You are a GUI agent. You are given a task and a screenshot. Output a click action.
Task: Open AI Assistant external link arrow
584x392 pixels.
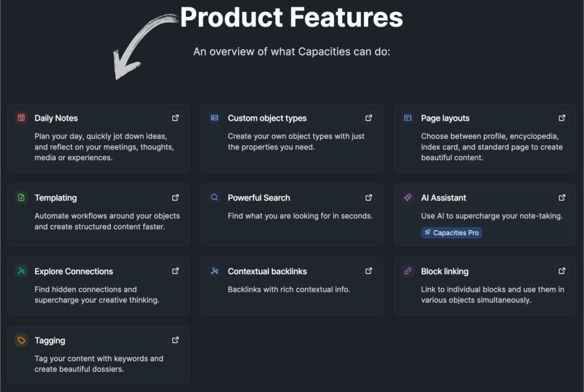(x=561, y=198)
